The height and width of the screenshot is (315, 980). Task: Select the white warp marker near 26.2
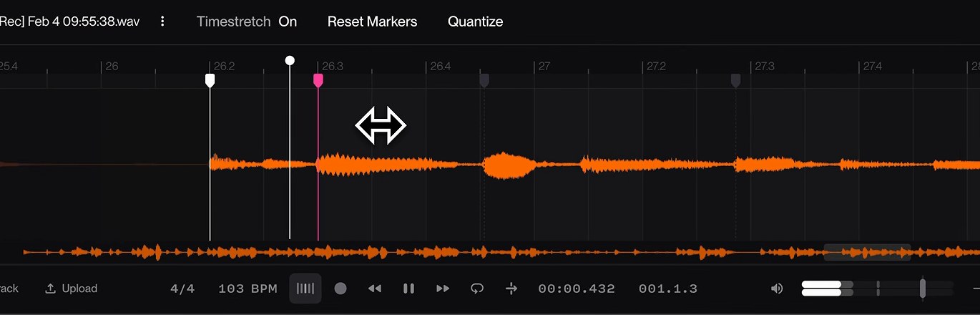[210, 80]
